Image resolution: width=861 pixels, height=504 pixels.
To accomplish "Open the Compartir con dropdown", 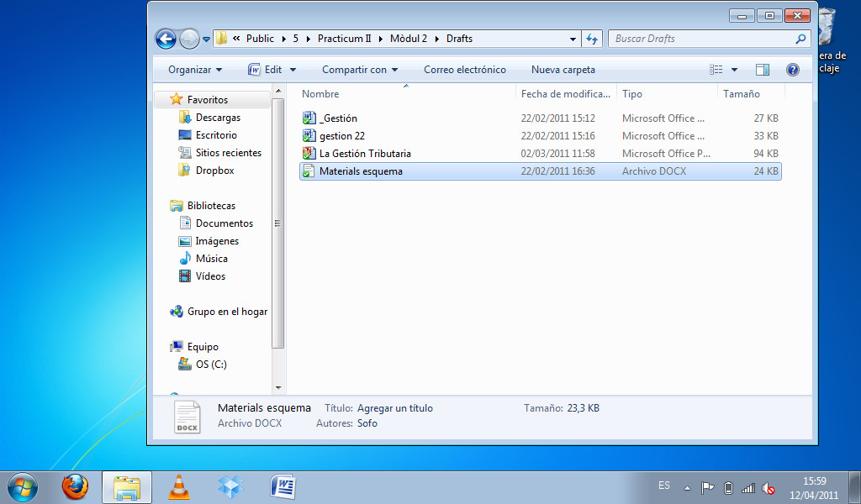I will pyautogui.click(x=360, y=70).
